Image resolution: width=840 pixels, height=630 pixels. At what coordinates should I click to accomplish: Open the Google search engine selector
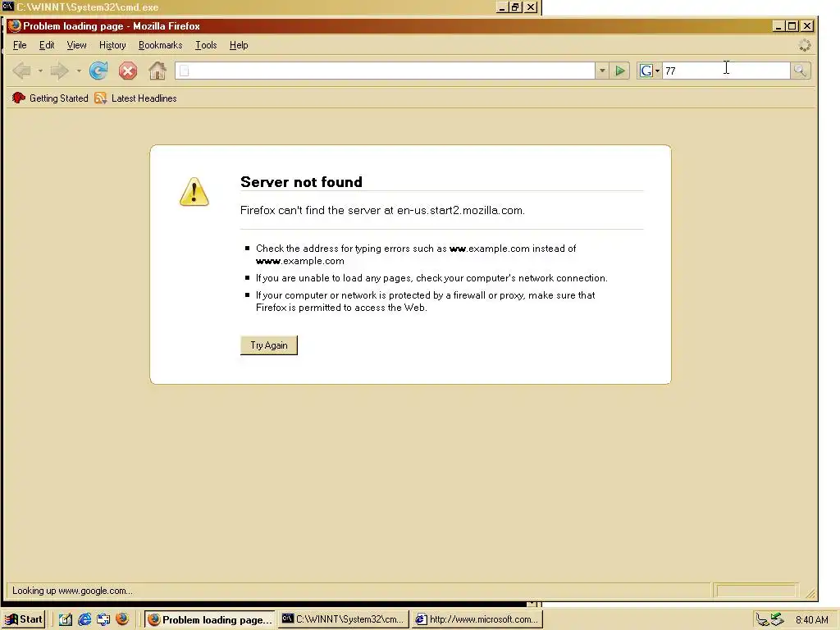pyautogui.click(x=650, y=71)
